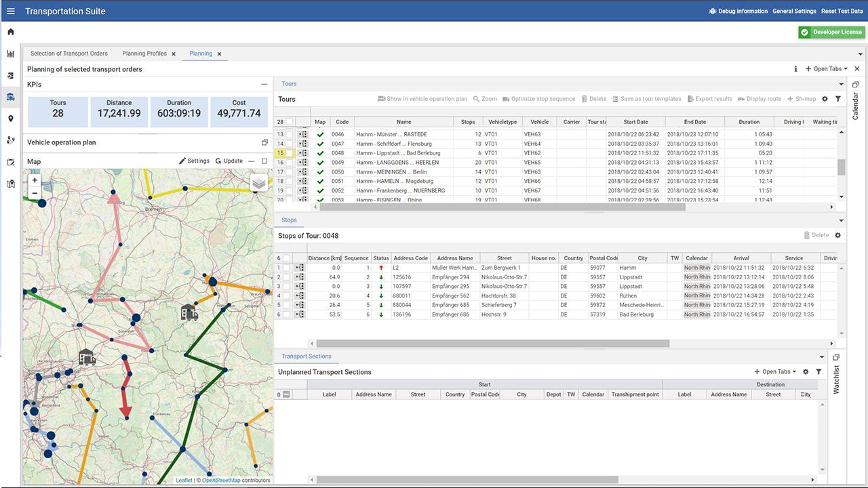Collapse the Transport Sections panel chevron

click(821, 357)
